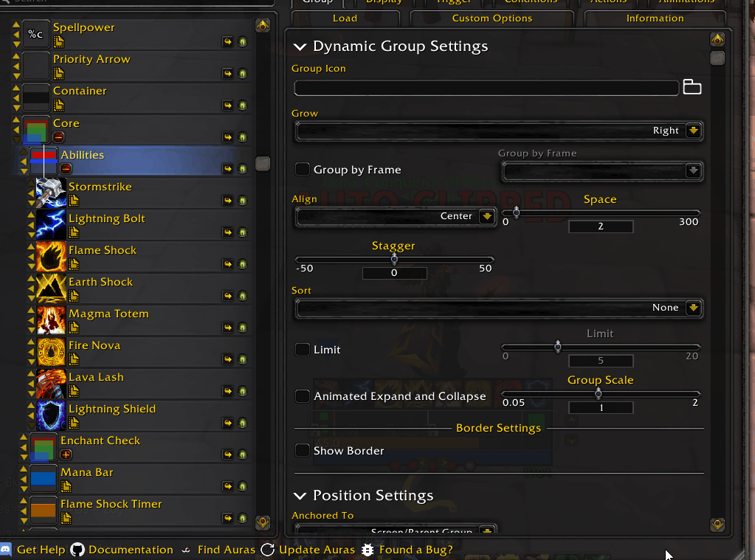Viewport: 755px width, 560px height.
Task: Open the Custom Options tab
Action: point(492,18)
